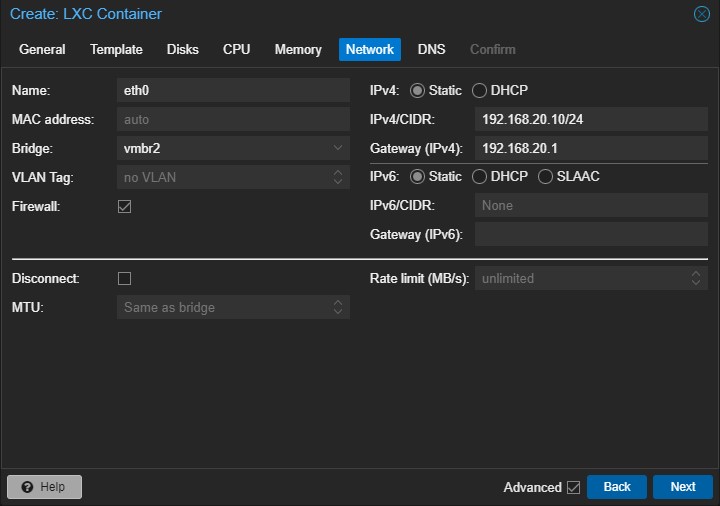The image size is (720, 506).
Task: Select the IPv4 Static radio button
Action: point(417,90)
